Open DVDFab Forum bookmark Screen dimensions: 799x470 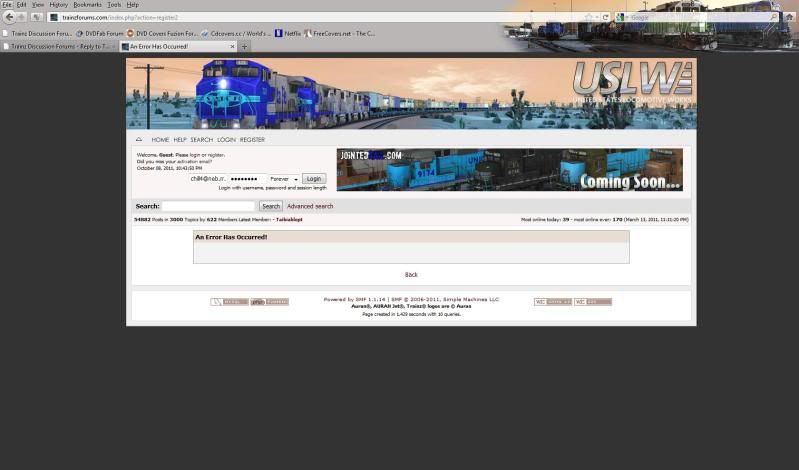pyautogui.click(x=100, y=34)
